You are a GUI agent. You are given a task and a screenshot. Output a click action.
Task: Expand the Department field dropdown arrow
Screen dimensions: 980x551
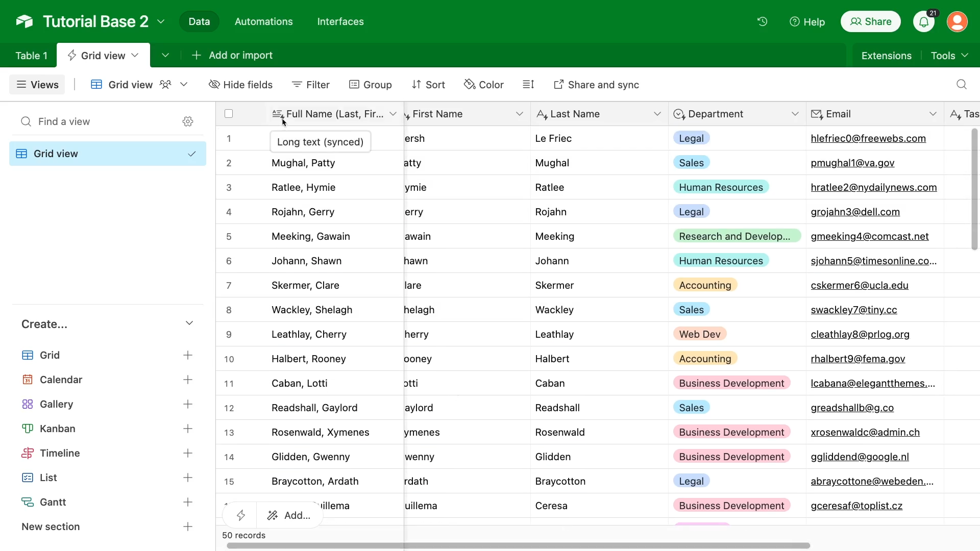tap(795, 114)
